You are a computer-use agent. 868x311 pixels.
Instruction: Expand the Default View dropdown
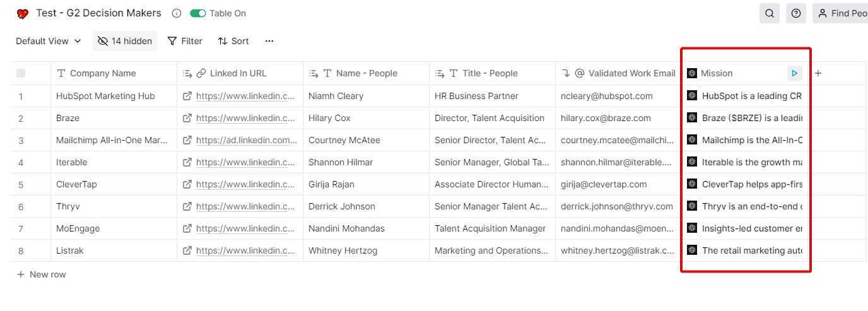coord(49,41)
